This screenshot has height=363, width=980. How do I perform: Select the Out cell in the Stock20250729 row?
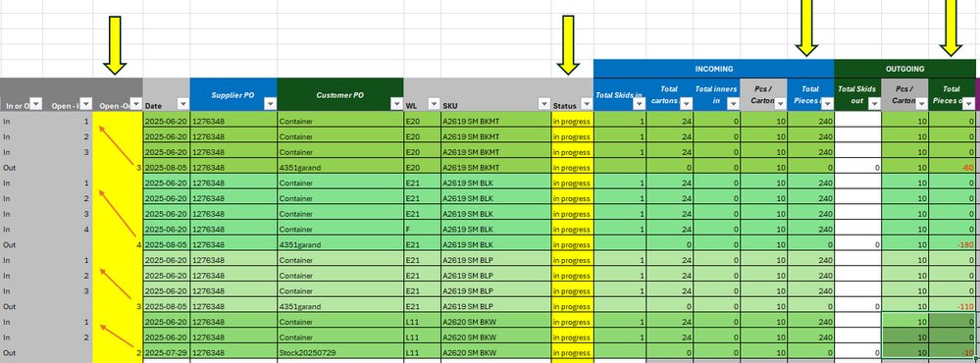click(22, 353)
